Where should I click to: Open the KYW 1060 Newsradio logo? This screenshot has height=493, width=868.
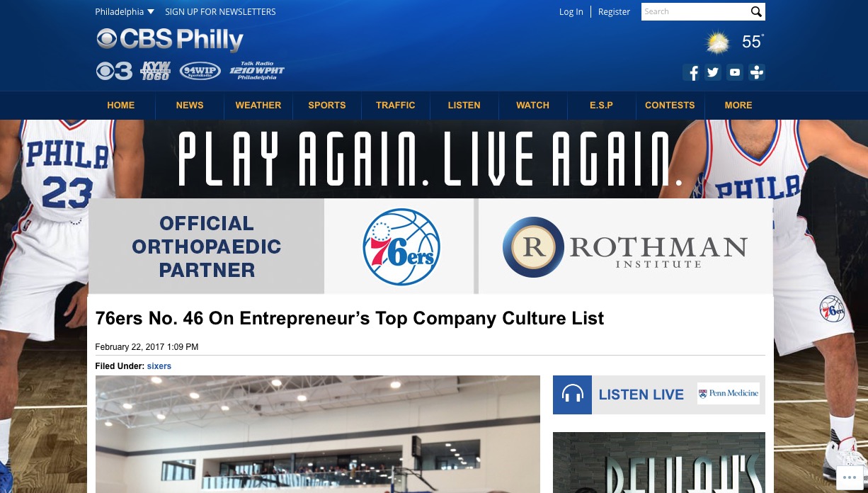[x=155, y=71]
